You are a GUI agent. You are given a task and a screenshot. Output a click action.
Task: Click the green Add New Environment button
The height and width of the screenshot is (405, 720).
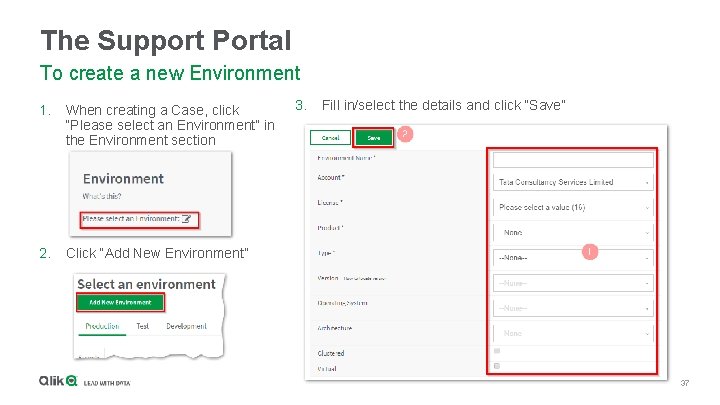120,303
